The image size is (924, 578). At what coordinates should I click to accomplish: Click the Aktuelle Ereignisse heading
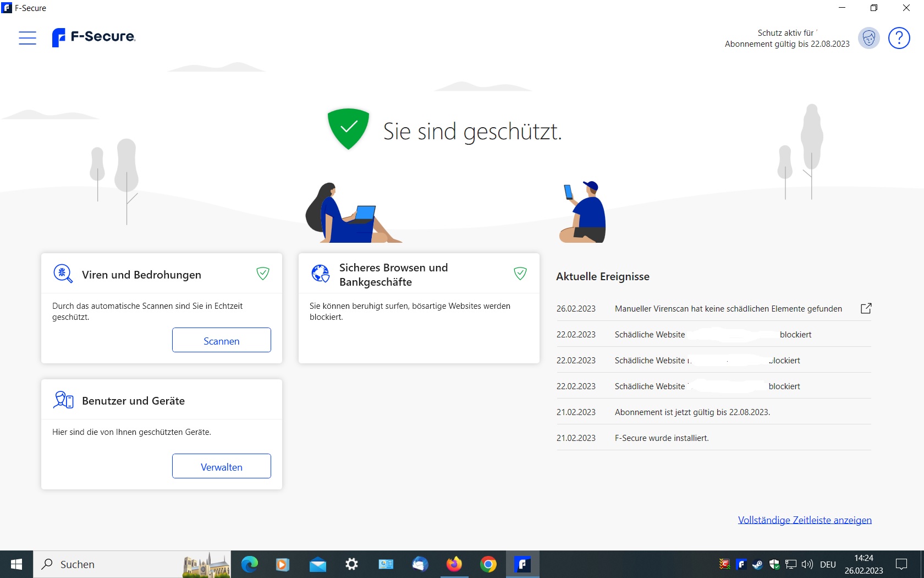pos(603,276)
